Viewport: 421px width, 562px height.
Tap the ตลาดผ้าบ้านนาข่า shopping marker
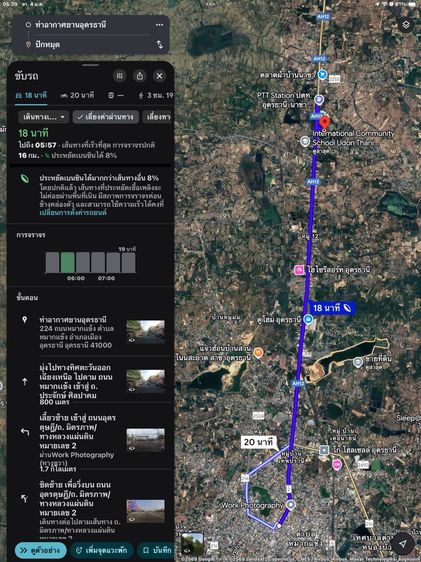[323, 75]
